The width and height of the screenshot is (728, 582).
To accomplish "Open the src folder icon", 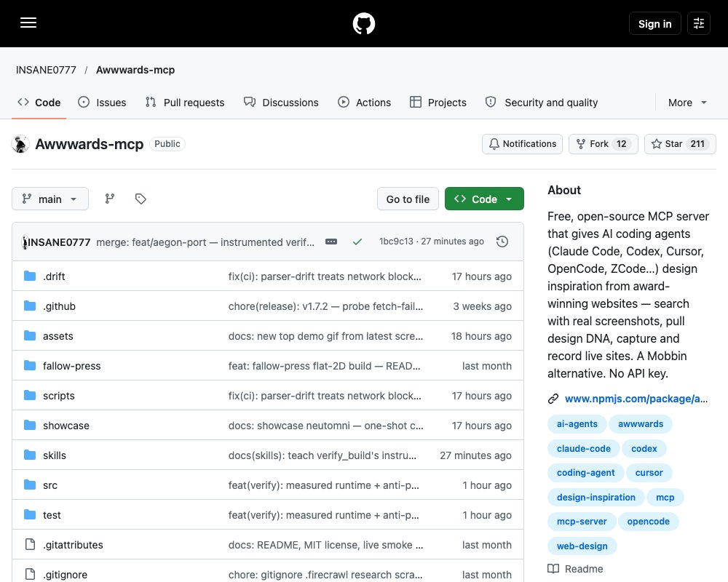I will [30, 485].
